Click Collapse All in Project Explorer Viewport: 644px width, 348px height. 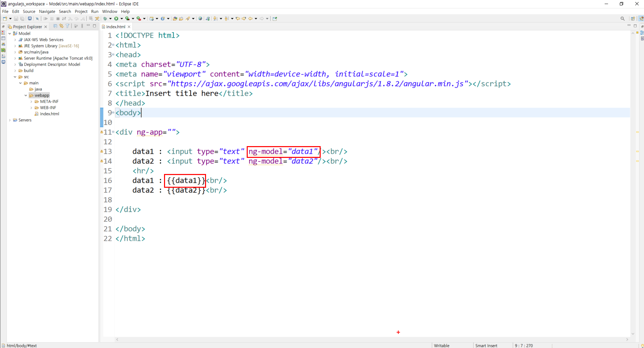tap(55, 26)
